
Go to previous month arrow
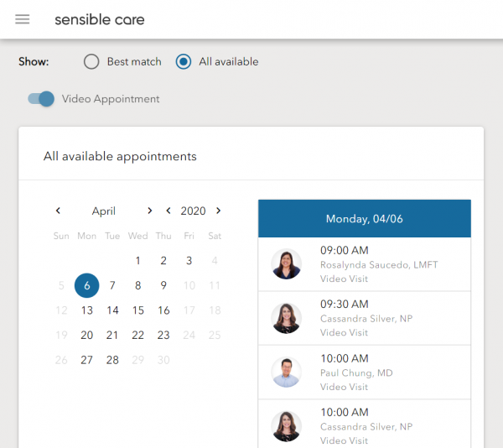[x=58, y=211]
